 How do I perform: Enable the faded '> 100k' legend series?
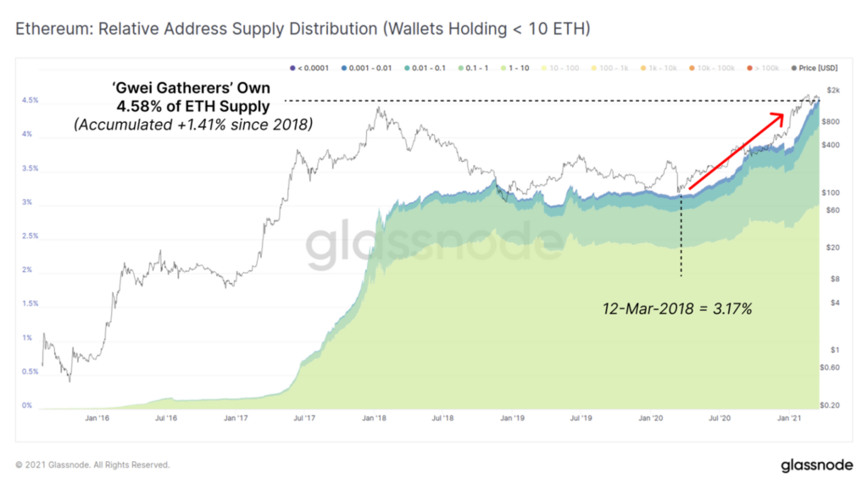click(763, 68)
